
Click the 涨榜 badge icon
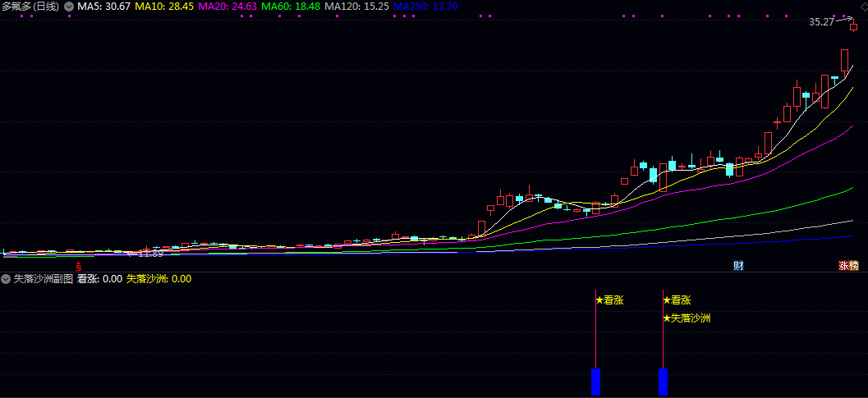tap(848, 266)
